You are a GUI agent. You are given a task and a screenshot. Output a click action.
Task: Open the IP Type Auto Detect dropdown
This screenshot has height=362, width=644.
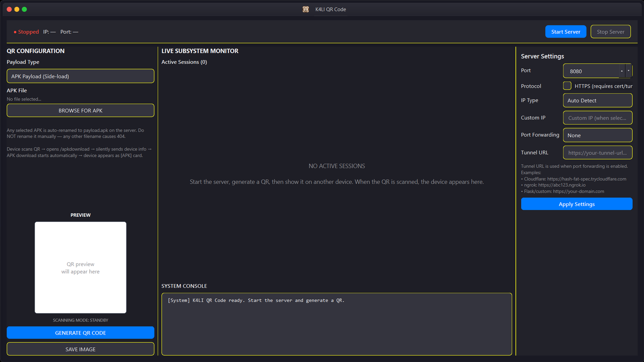pyautogui.click(x=598, y=101)
